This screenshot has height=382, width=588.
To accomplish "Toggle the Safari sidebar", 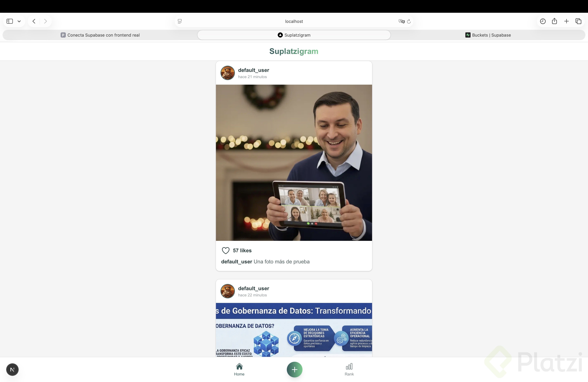I will click(x=10, y=21).
